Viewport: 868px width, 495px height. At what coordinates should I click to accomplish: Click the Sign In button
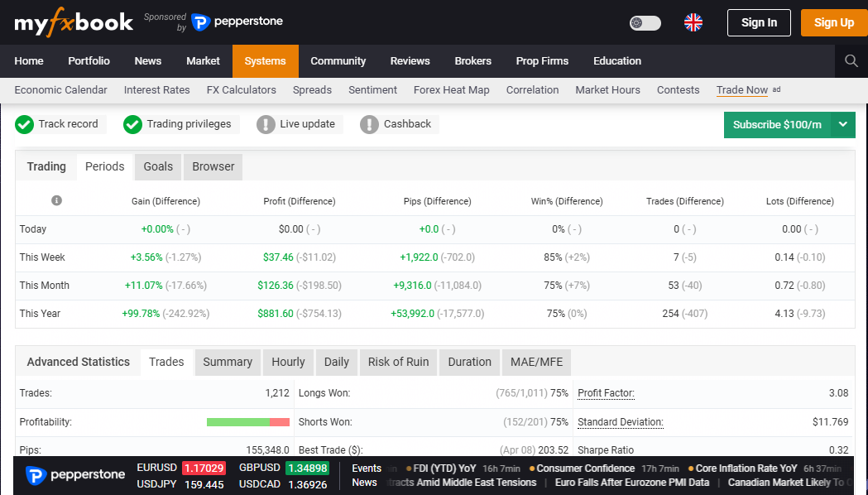pos(759,22)
